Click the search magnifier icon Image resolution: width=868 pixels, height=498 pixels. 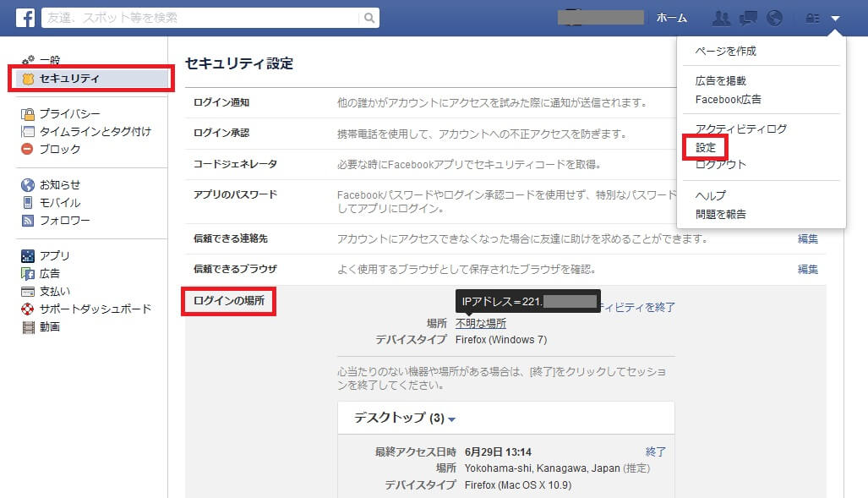tap(369, 18)
